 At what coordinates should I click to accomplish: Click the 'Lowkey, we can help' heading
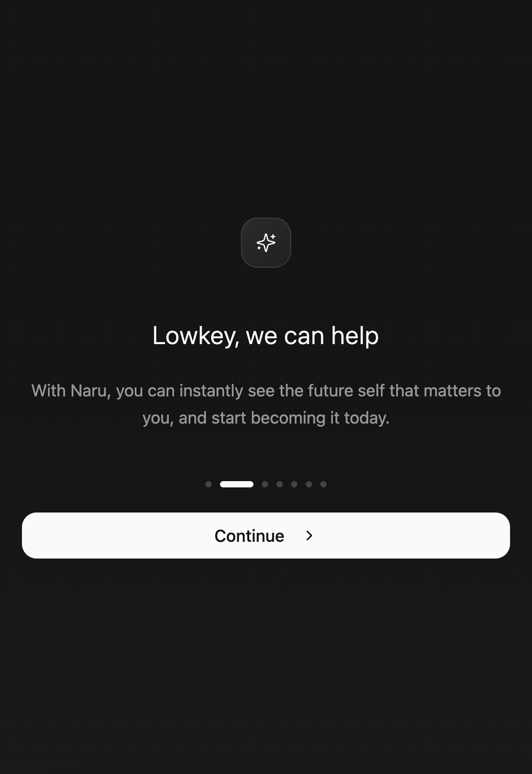coord(265,336)
